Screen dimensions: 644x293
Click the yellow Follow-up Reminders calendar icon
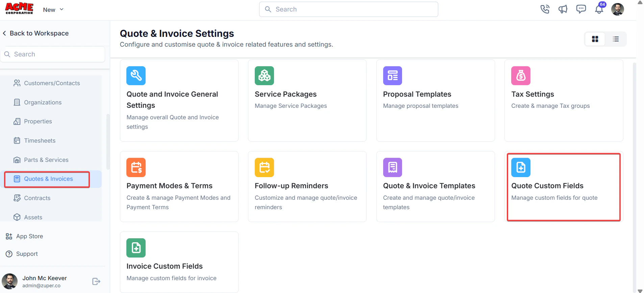pos(264,167)
